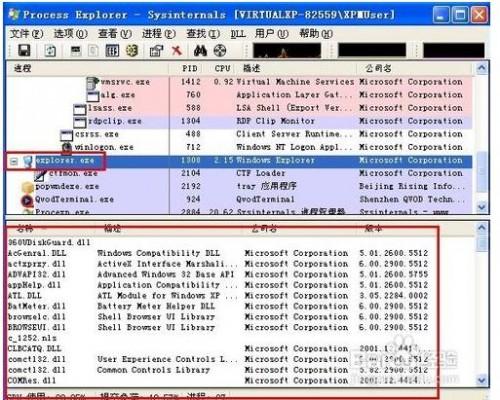
Task: Click the vmsrvc.exe process icon
Action: pyautogui.click(x=93, y=83)
